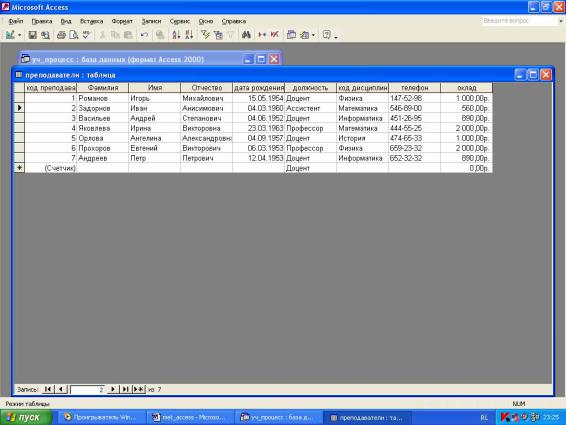Open Filter By Form icon
Screen dimensions: 566x425
point(218,35)
